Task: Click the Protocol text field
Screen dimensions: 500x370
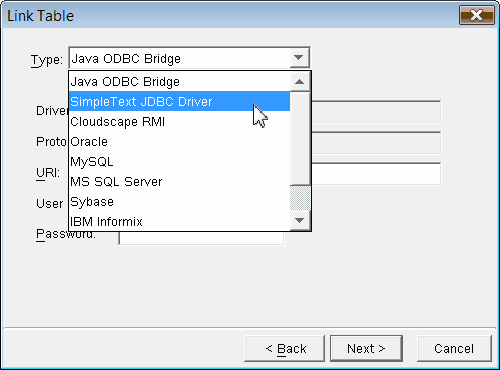Action: [x=376, y=143]
